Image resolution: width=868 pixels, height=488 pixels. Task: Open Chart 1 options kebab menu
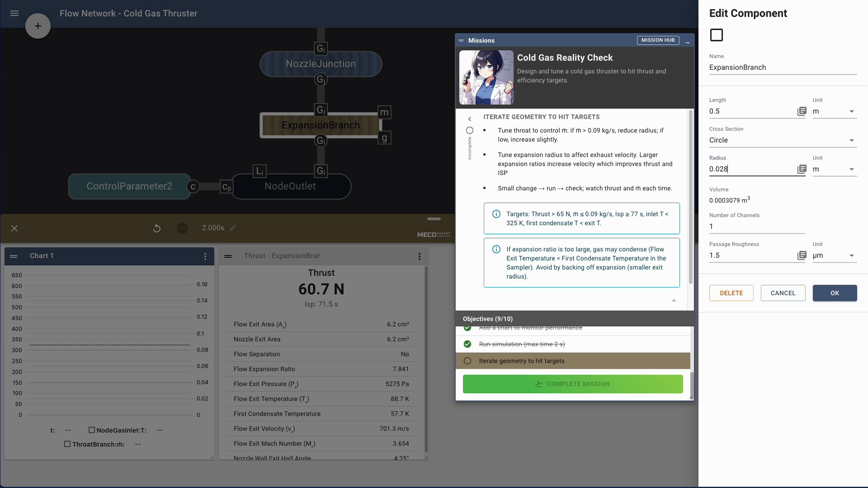[205, 256]
